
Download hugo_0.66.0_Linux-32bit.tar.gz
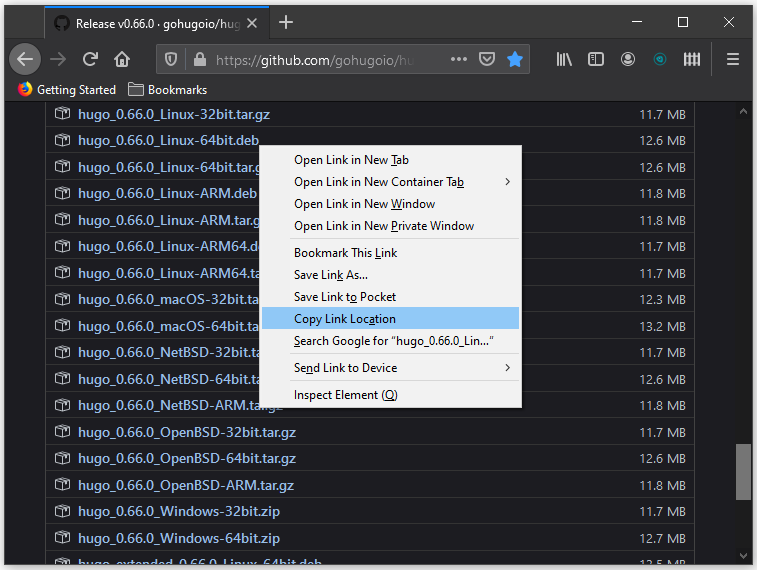click(174, 114)
